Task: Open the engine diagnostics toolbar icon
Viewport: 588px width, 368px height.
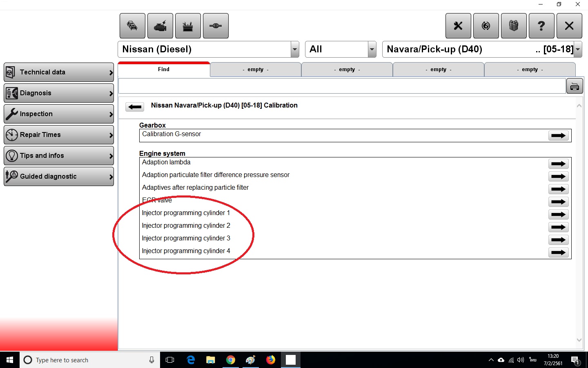Action: [x=160, y=26]
